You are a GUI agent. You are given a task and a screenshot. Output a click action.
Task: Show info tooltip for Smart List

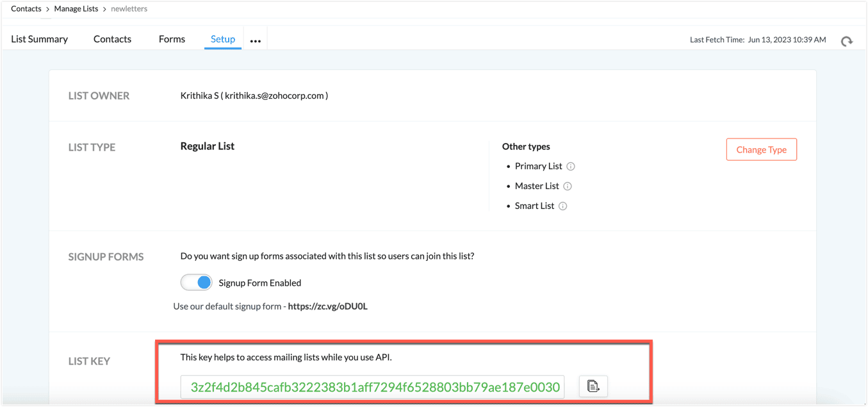(562, 206)
